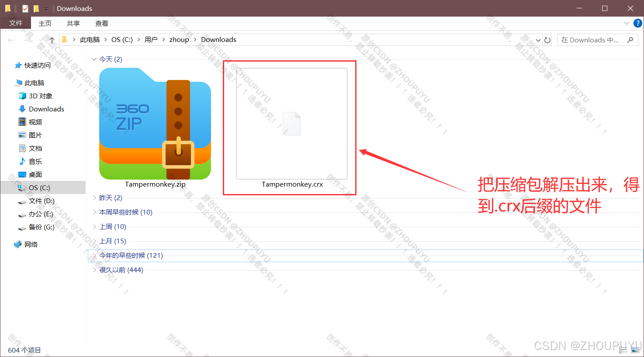
Task: Click the Tampermonkey.zip file name label
Action: pos(155,184)
